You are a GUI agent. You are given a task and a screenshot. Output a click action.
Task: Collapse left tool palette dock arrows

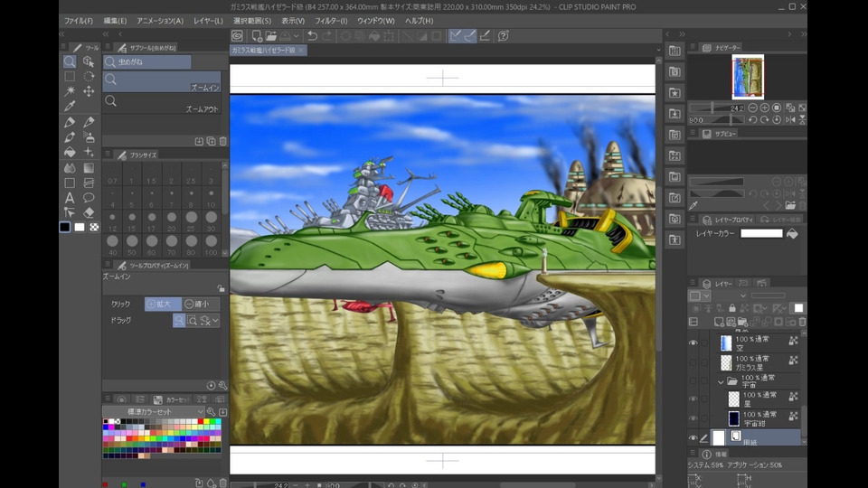click(62, 34)
